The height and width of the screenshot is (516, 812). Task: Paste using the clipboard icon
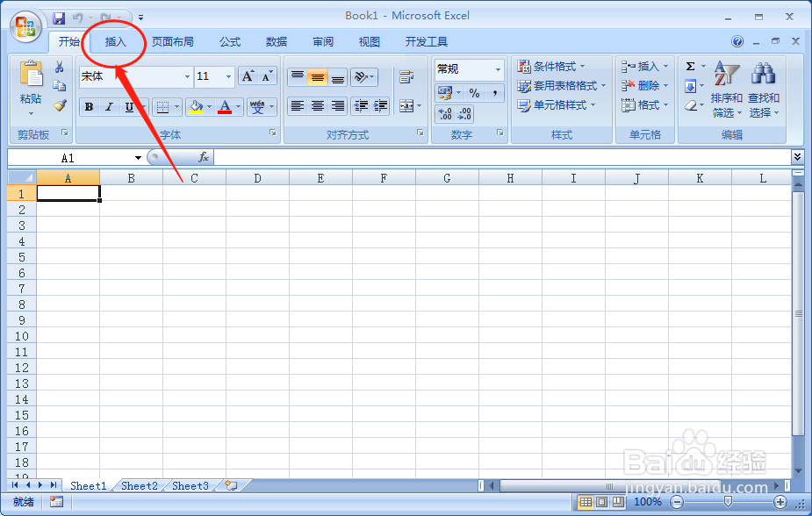[x=31, y=74]
